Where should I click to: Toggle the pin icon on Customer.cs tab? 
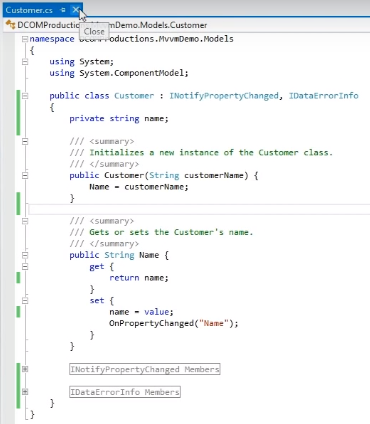(63, 10)
